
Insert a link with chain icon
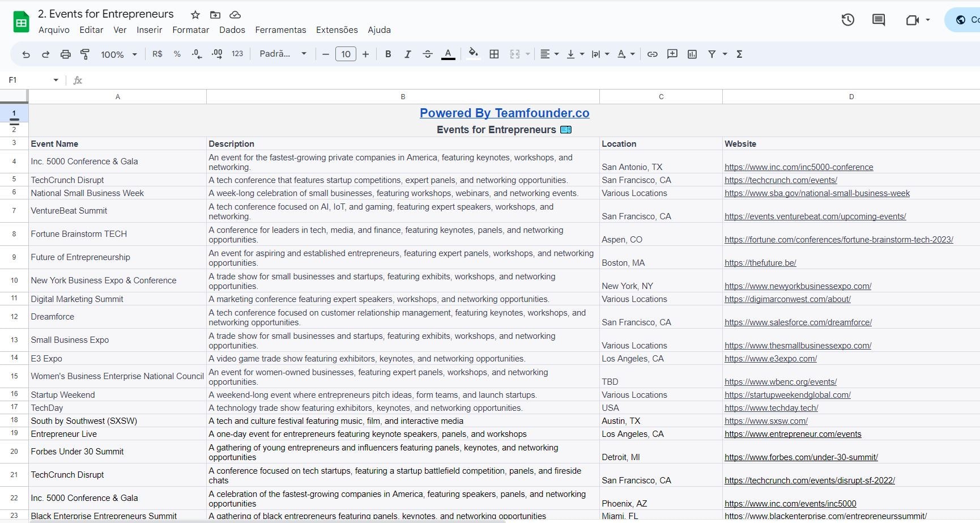click(653, 54)
